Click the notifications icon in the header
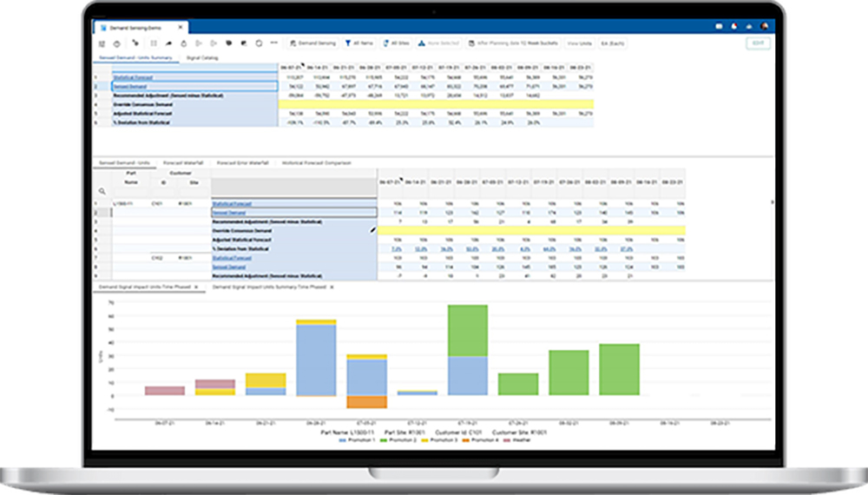Viewport: 868px width, 495px height. (x=734, y=26)
